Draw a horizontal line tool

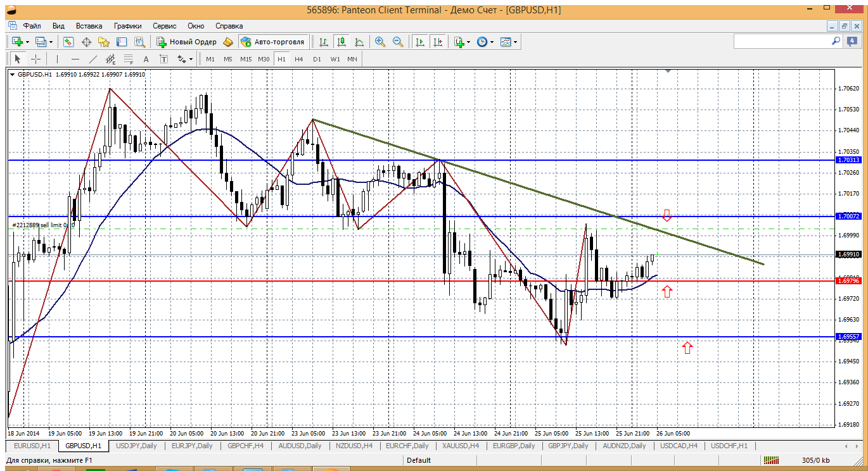tap(75, 60)
